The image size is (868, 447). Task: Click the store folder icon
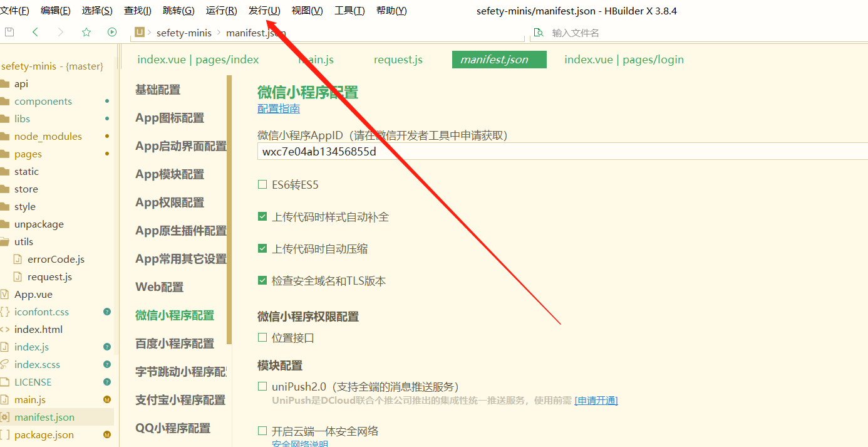tap(4, 189)
